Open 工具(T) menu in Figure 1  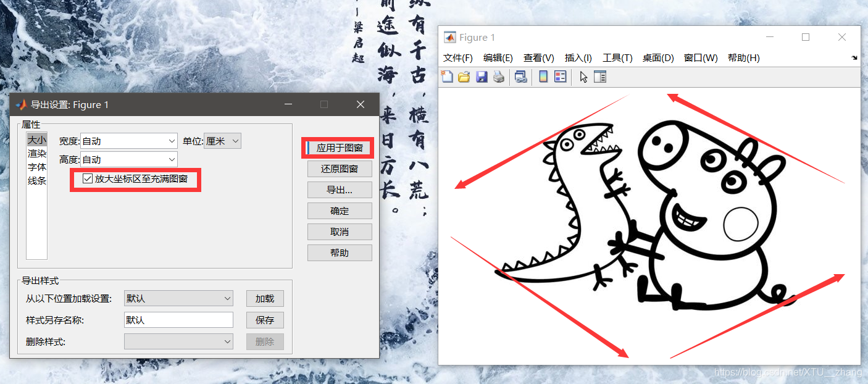tap(617, 57)
